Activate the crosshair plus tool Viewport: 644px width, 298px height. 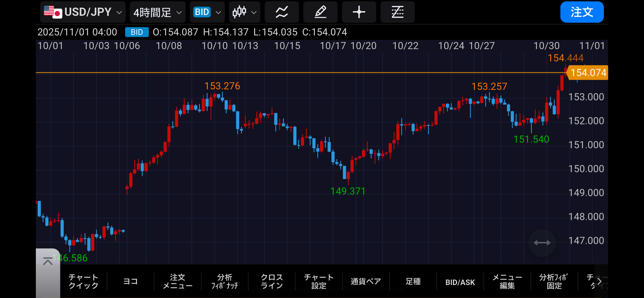(x=359, y=12)
